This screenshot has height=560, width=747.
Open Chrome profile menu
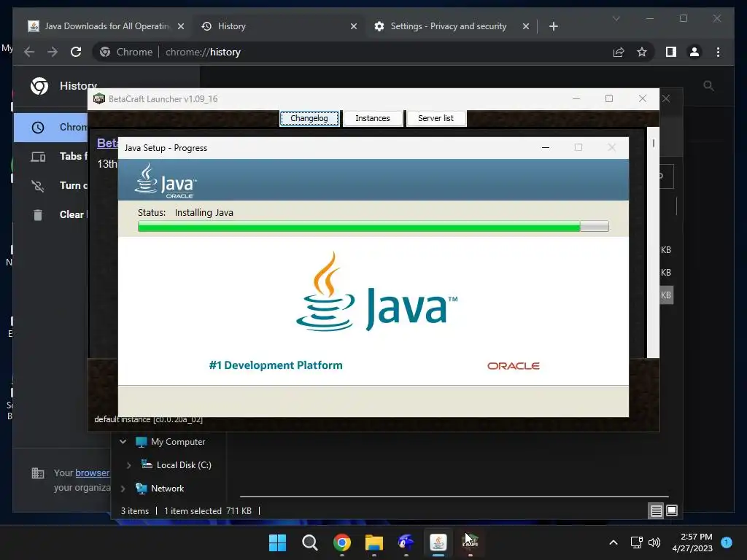tap(694, 52)
